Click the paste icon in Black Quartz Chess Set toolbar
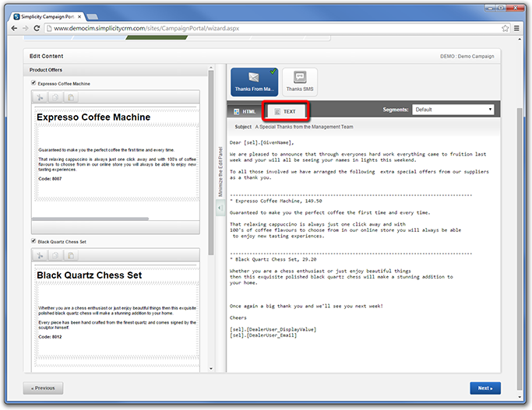 click(x=71, y=255)
